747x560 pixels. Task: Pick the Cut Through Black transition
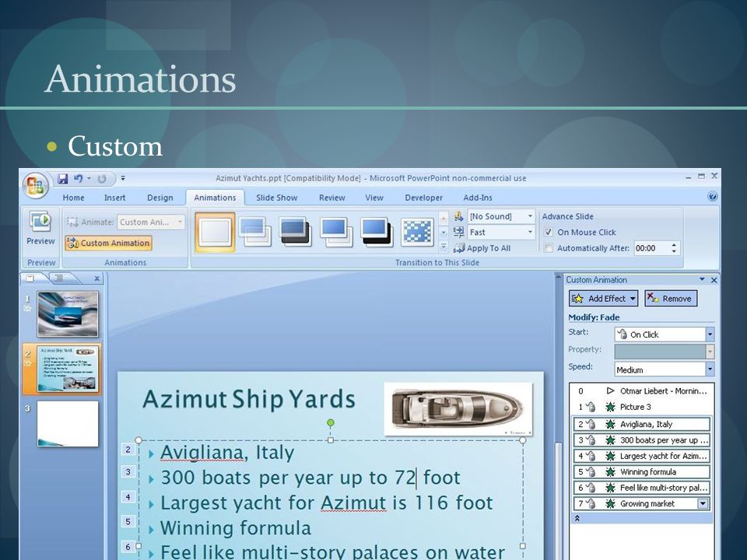click(377, 232)
